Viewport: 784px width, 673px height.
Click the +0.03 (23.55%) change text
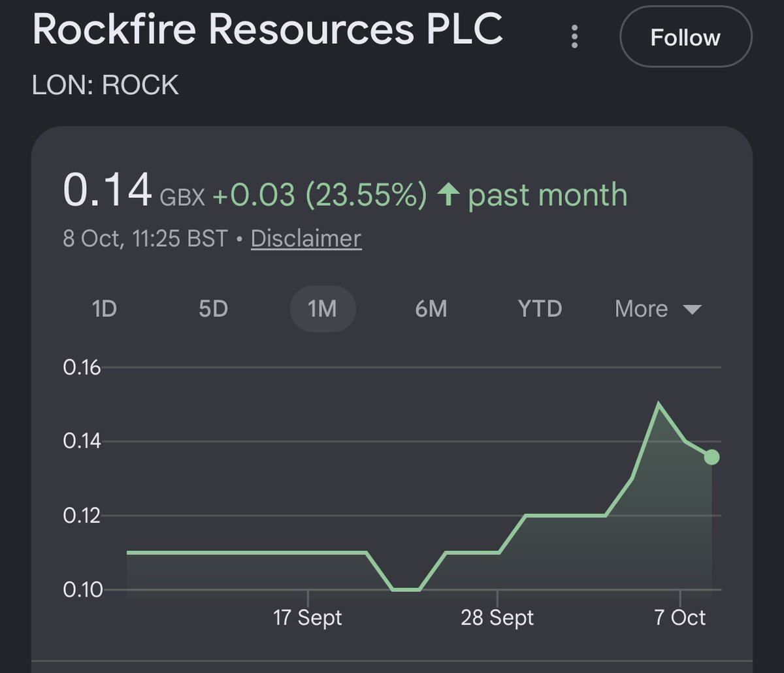point(319,195)
